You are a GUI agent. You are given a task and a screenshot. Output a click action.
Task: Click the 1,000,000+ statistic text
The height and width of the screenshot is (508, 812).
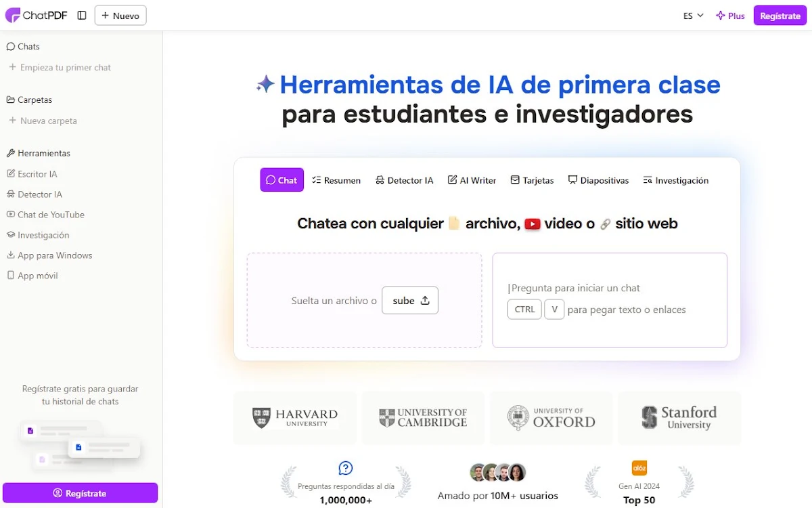click(346, 501)
